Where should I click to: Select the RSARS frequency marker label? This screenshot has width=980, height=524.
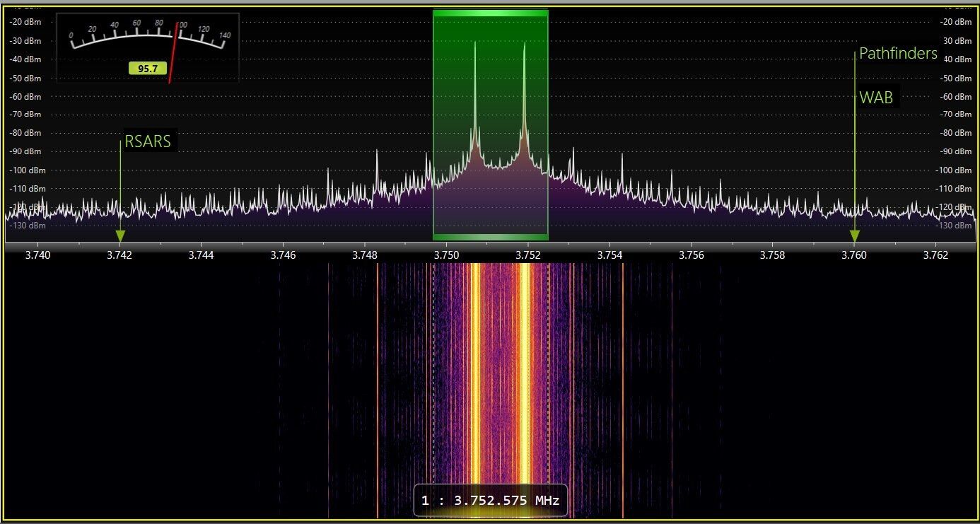pyautogui.click(x=148, y=141)
